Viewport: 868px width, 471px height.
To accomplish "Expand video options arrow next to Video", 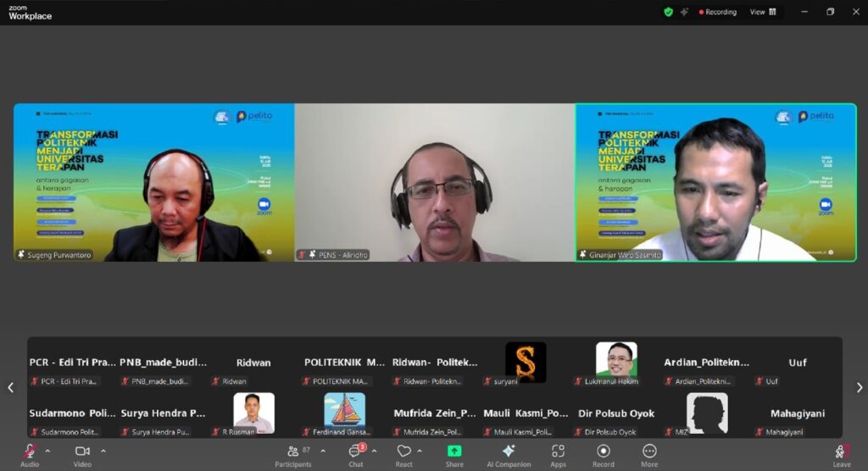I will tap(103, 451).
